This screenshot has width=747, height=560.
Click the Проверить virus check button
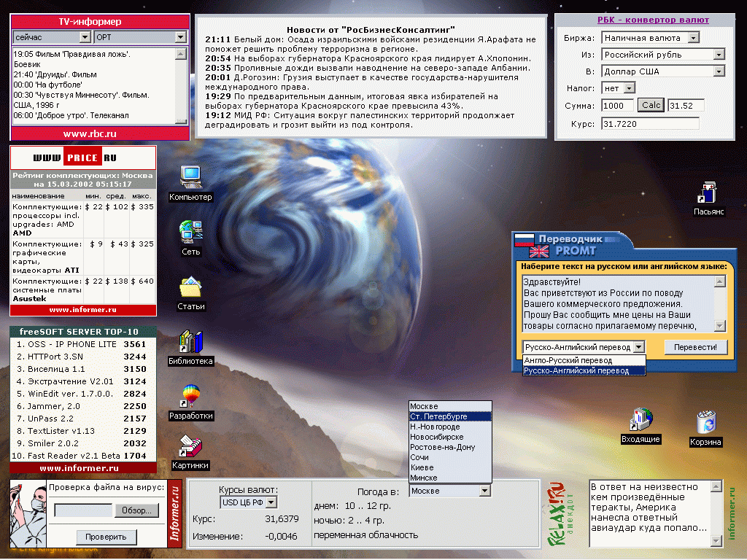pyautogui.click(x=106, y=537)
